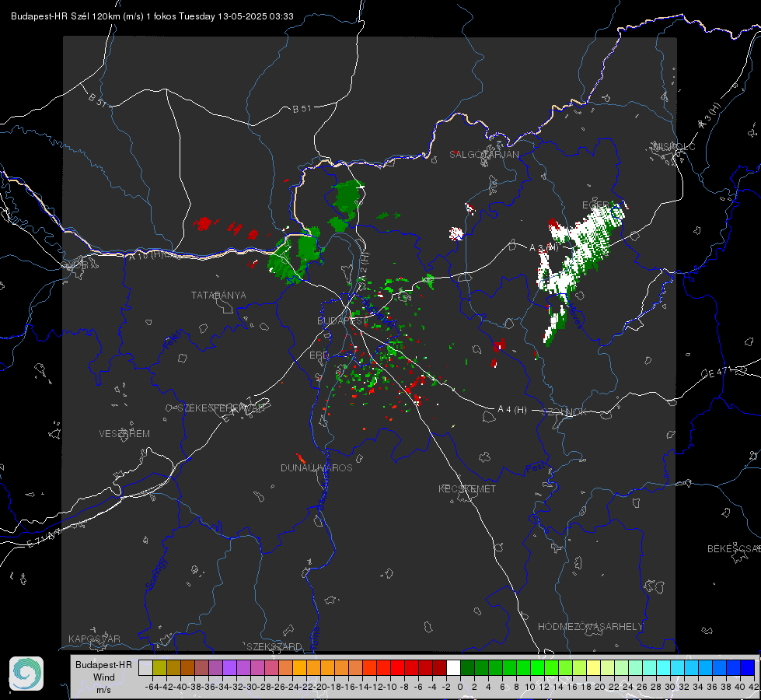The width and height of the screenshot is (761, 700).
Task: Click the A 4 (H) route label
Action: point(512,410)
